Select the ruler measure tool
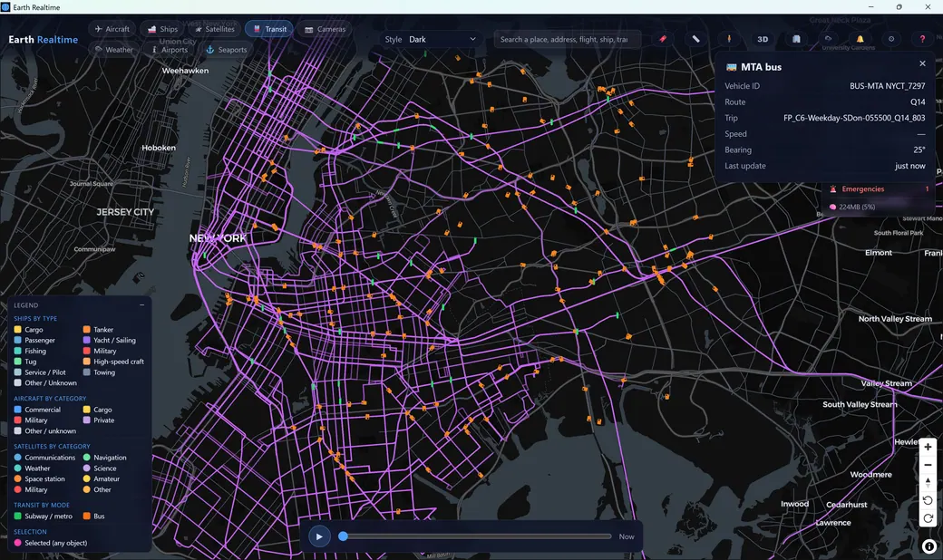Viewport: 943px width, 560px height. click(x=695, y=39)
